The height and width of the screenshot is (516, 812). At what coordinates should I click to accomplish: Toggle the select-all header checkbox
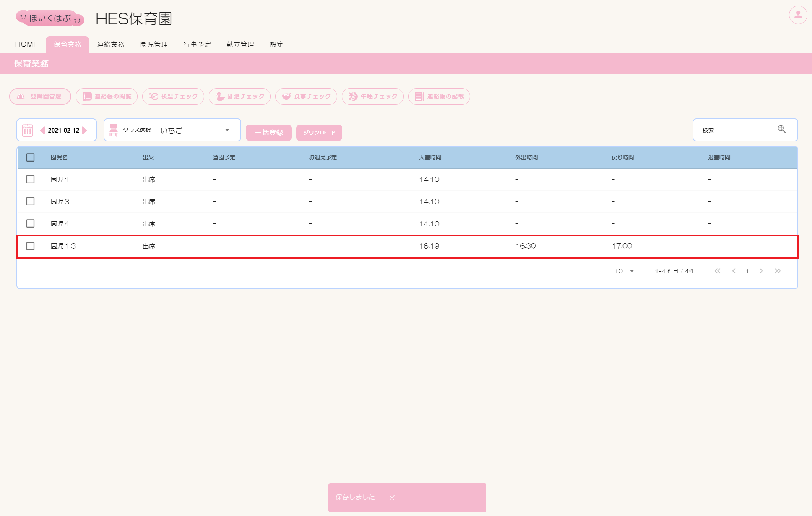(30, 157)
